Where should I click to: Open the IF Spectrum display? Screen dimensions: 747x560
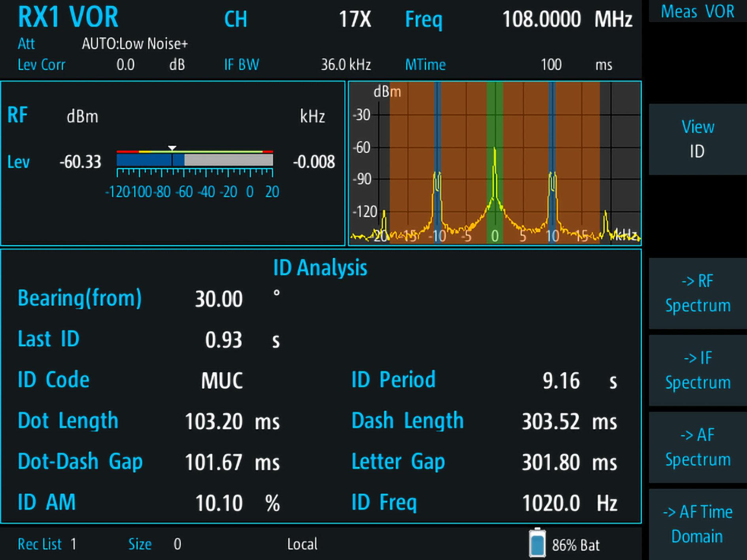tap(697, 370)
